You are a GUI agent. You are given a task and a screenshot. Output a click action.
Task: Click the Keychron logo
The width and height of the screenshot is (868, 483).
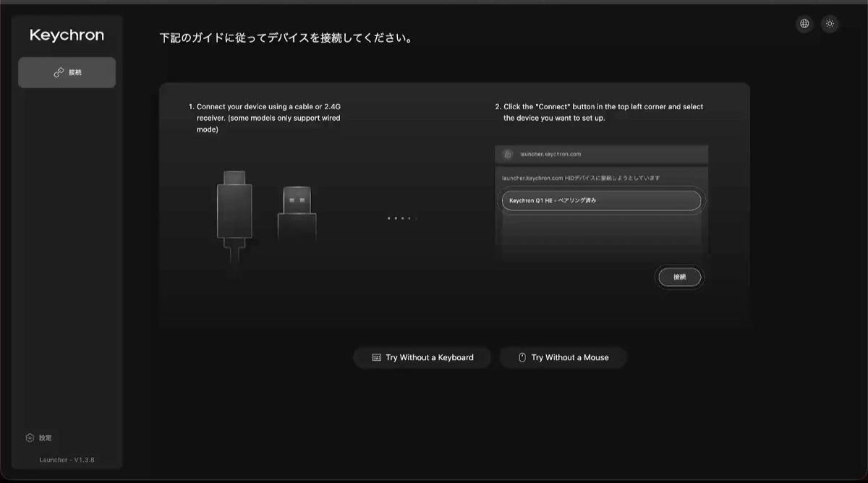(x=67, y=35)
